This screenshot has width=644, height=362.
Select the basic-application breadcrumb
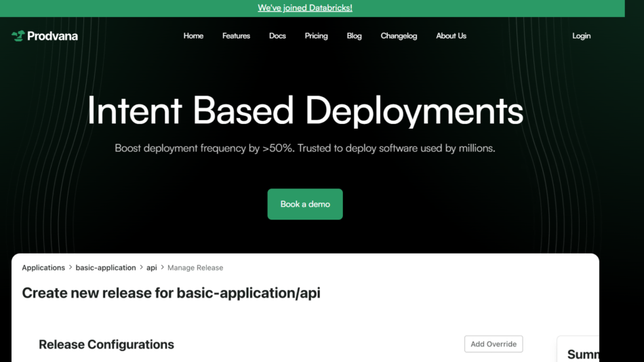(x=106, y=268)
